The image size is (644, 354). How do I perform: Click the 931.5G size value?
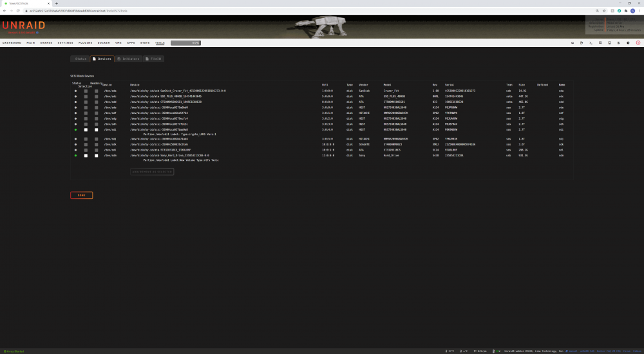coord(523,156)
